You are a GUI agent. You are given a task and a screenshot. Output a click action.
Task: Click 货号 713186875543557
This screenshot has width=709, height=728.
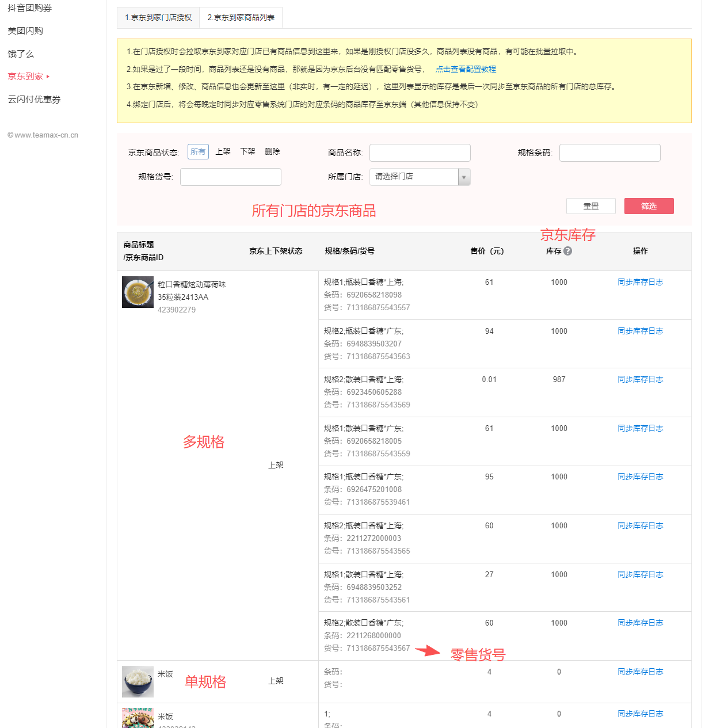[x=367, y=307]
